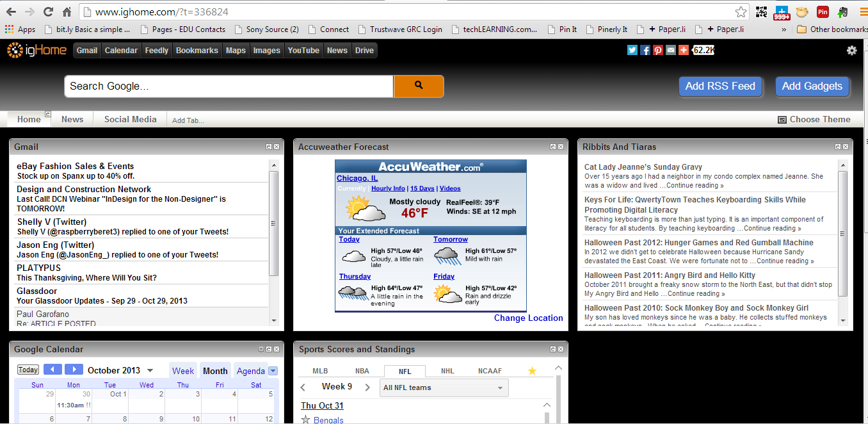Click the Change Location link
Screen dimensions: 868x424
pos(528,318)
